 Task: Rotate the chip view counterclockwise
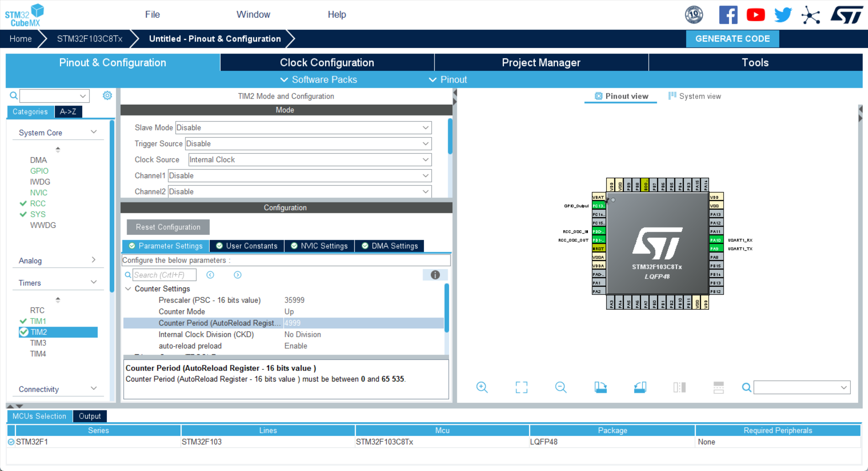click(640, 387)
